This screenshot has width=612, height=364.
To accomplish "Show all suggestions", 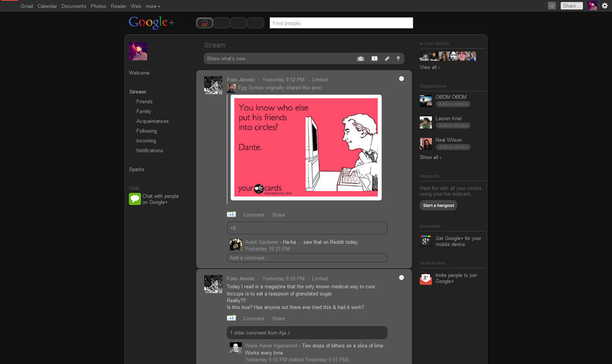I will (x=430, y=157).
